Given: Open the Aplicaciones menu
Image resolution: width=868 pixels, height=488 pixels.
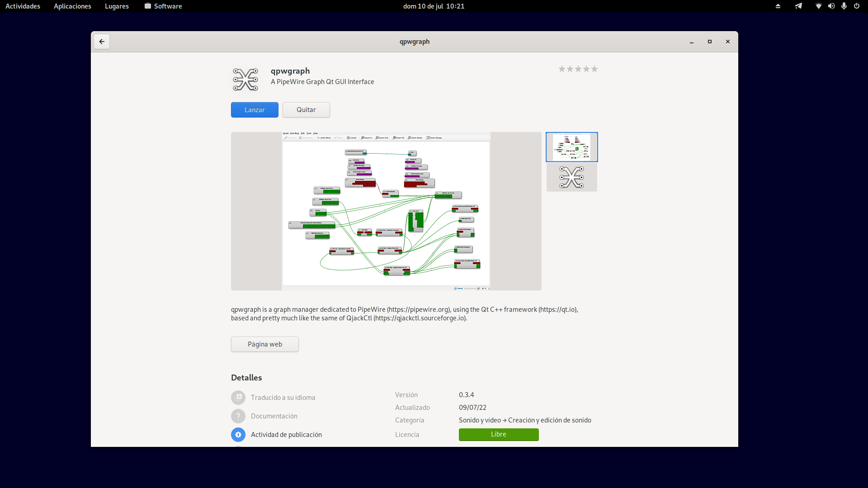Looking at the screenshot, I should [72, 6].
